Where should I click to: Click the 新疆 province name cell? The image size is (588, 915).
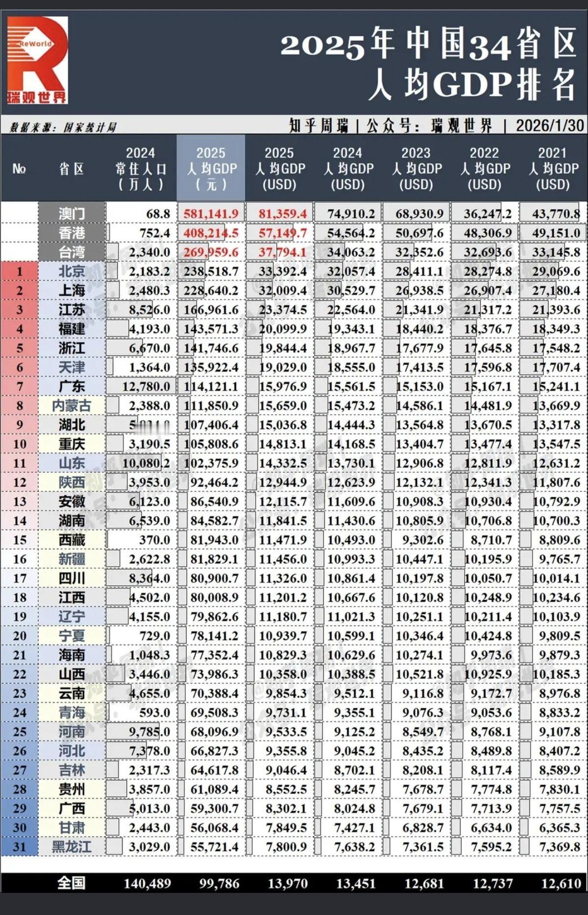pos(72,559)
